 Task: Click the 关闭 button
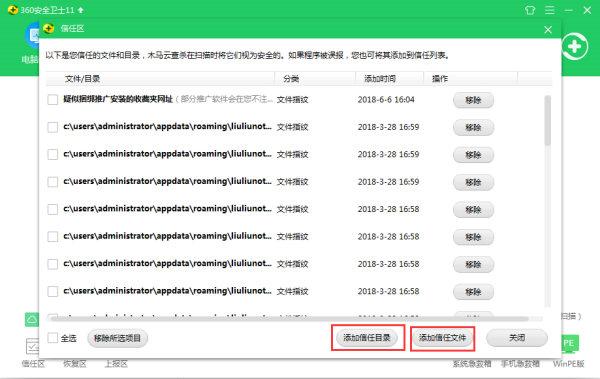click(x=517, y=338)
